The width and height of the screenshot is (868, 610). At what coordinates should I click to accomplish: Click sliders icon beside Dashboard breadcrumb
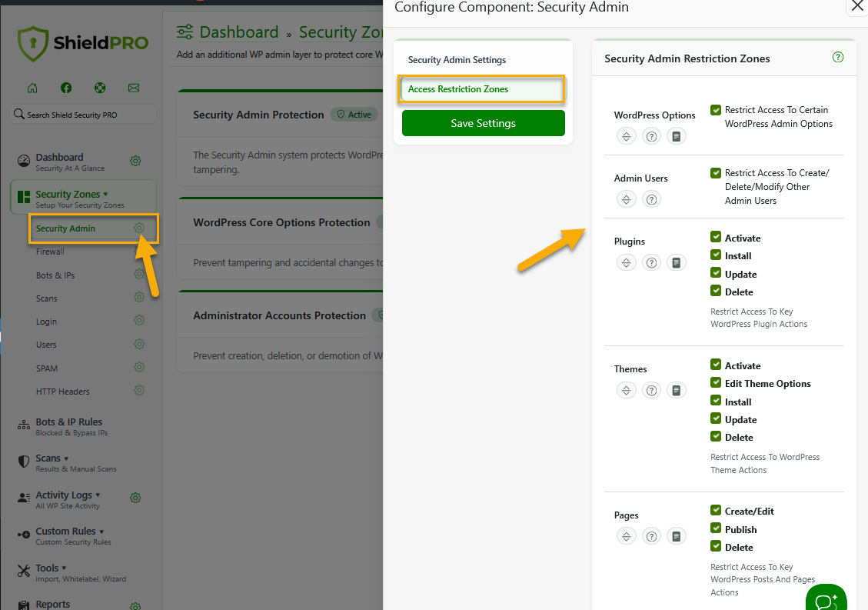185,32
